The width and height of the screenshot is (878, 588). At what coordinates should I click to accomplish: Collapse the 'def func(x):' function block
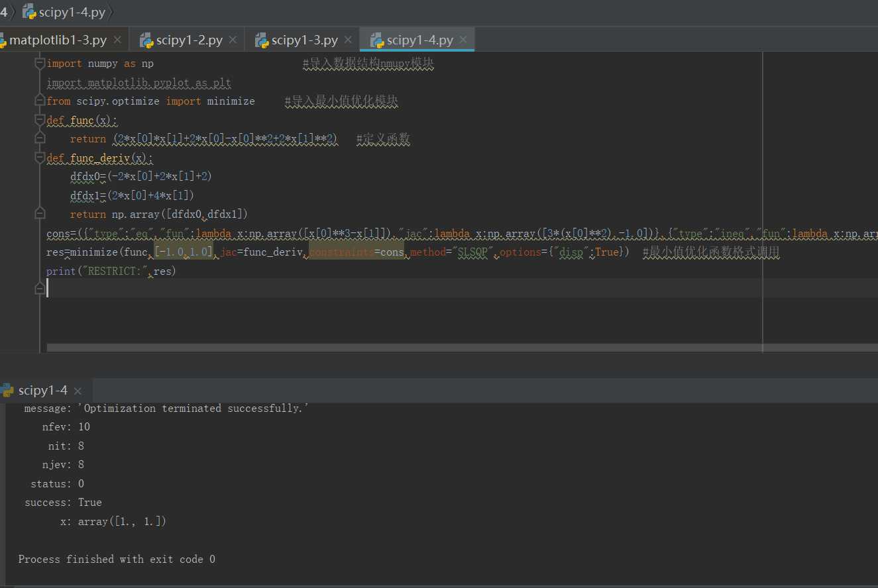click(x=39, y=120)
